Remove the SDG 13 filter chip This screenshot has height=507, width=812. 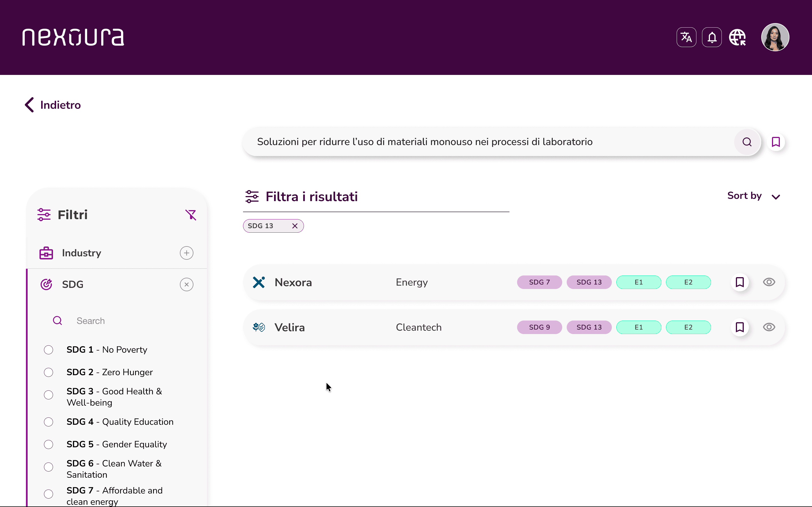[295, 226]
